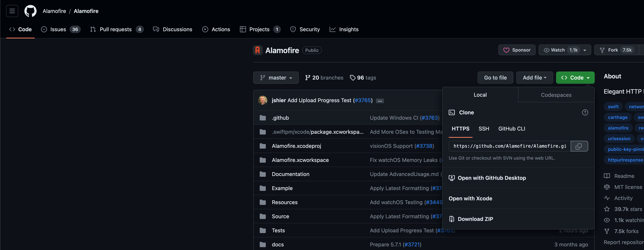
Task: Select the SSH clone option
Action: (484, 129)
